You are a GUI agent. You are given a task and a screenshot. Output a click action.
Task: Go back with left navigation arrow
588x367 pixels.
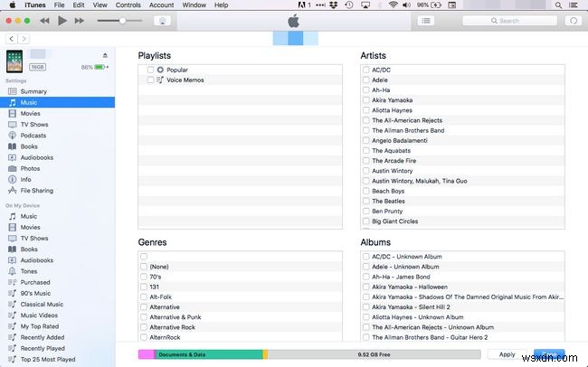(x=12, y=39)
